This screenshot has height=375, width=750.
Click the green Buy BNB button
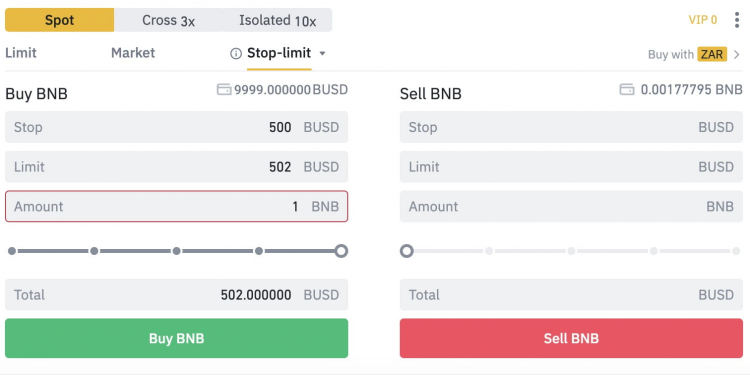coord(176,338)
